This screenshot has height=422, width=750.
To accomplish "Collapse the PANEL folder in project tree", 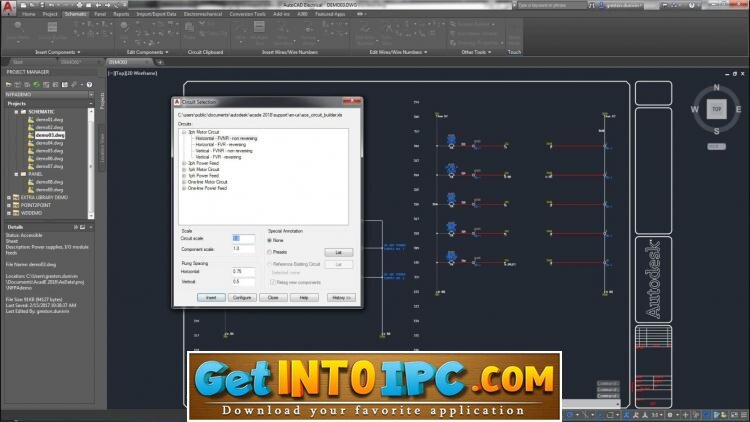I will click(x=16, y=174).
